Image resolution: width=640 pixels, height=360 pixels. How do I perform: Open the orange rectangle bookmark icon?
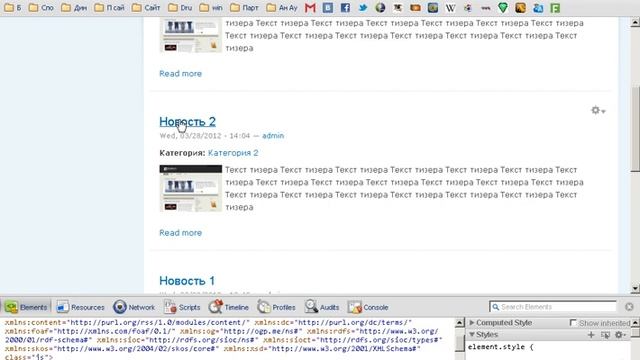[x=415, y=8]
